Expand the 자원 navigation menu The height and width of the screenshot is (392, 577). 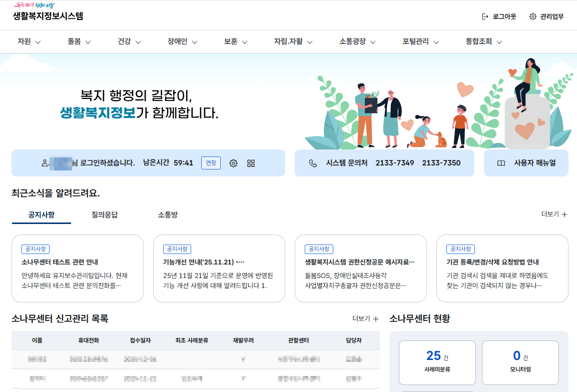click(28, 41)
